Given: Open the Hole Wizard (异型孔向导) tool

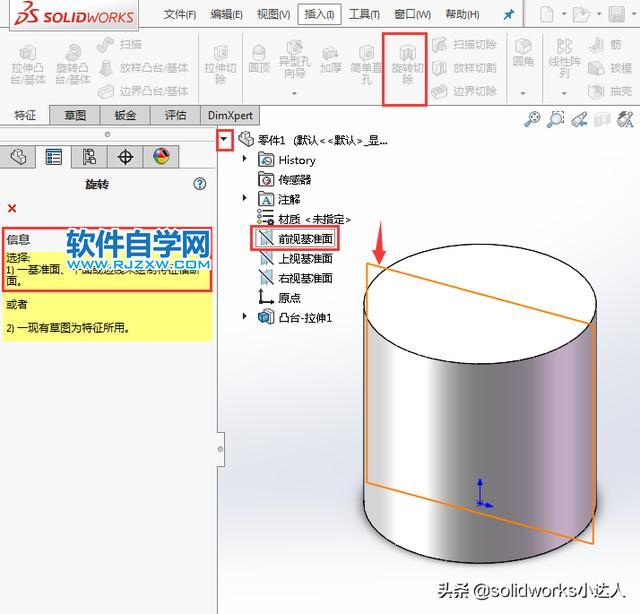Looking at the screenshot, I should coord(294,60).
